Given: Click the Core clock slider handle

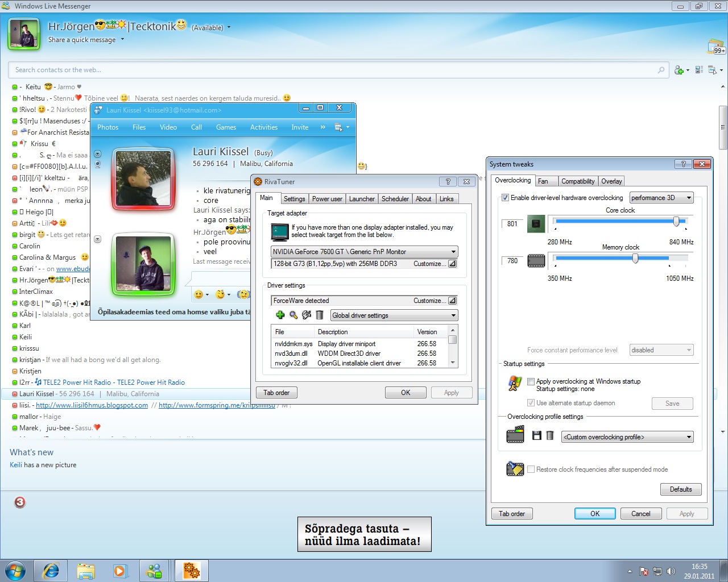Looking at the screenshot, I should pos(676,222).
